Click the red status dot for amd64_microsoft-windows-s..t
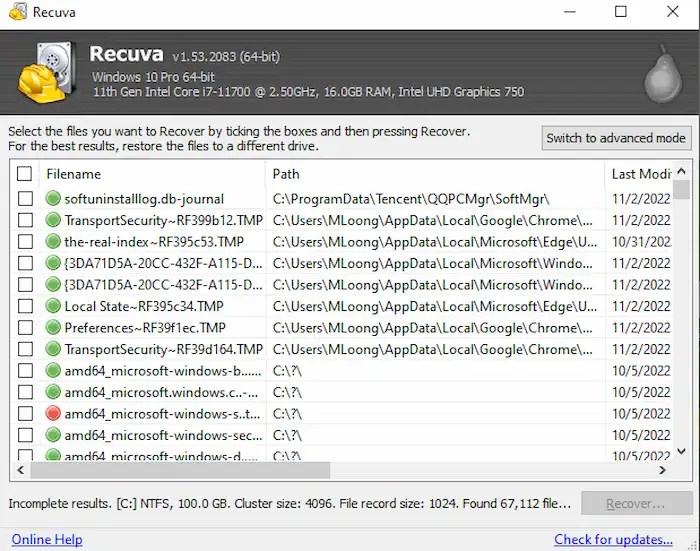 pos(53,413)
